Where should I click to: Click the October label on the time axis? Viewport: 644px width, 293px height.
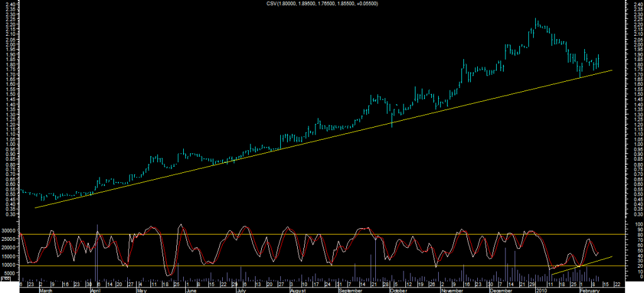click(x=398, y=290)
